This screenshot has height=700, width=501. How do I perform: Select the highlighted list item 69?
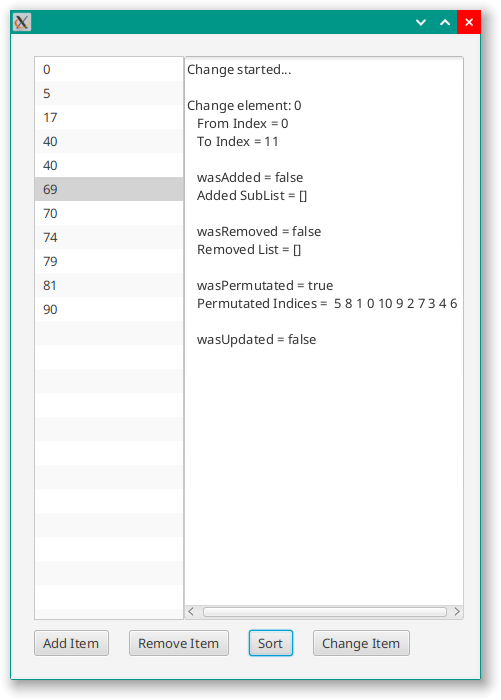click(x=109, y=189)
